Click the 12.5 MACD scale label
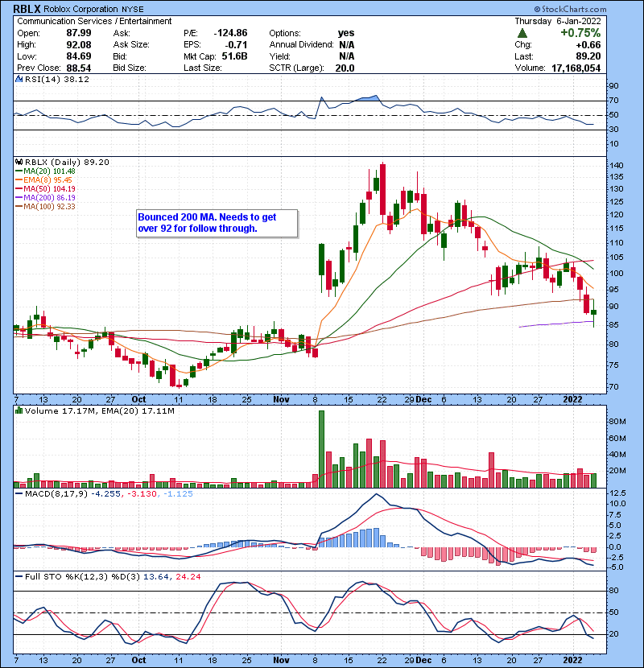 tap(618, 493)
